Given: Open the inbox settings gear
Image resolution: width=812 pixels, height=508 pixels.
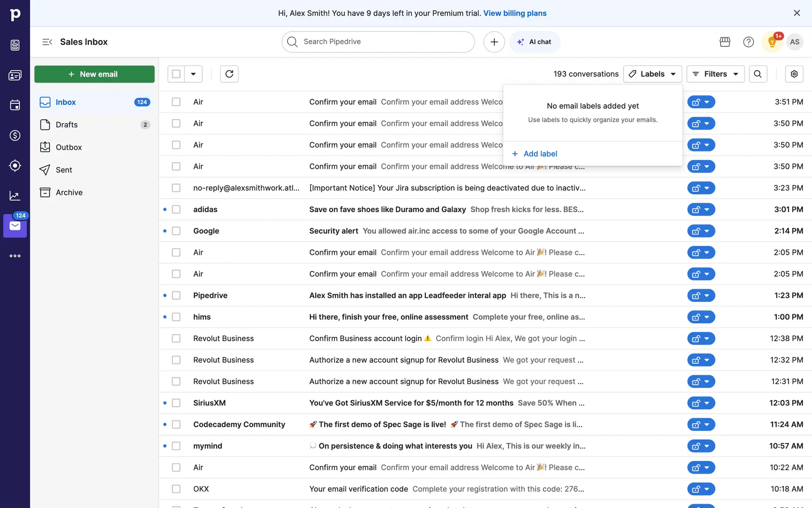Looking at the screenshot, I should click(x=794, y=74).
